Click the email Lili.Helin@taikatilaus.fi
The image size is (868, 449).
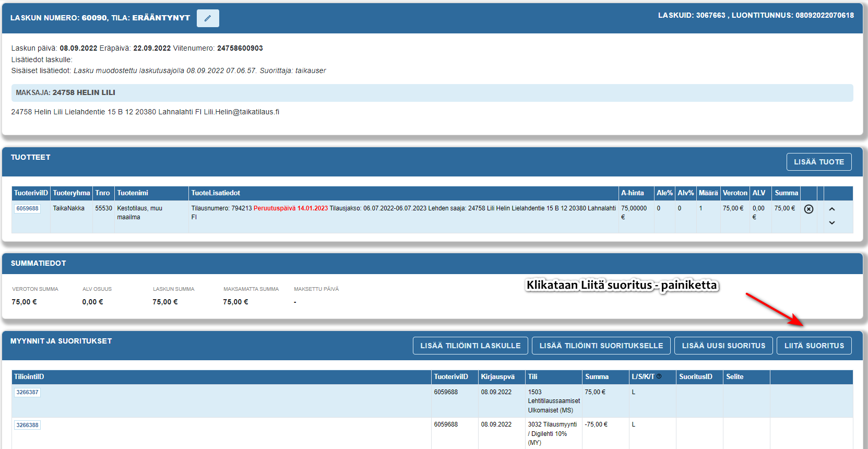click(242, 112)
